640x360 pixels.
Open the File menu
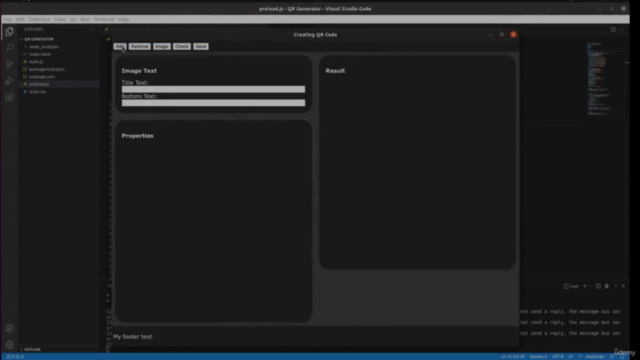(x=7, y=19)
